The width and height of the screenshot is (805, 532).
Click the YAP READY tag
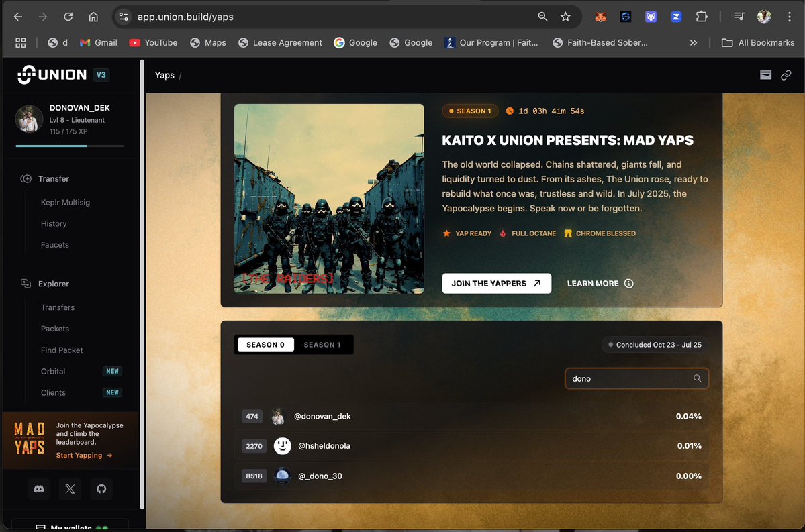coord(467,233)
